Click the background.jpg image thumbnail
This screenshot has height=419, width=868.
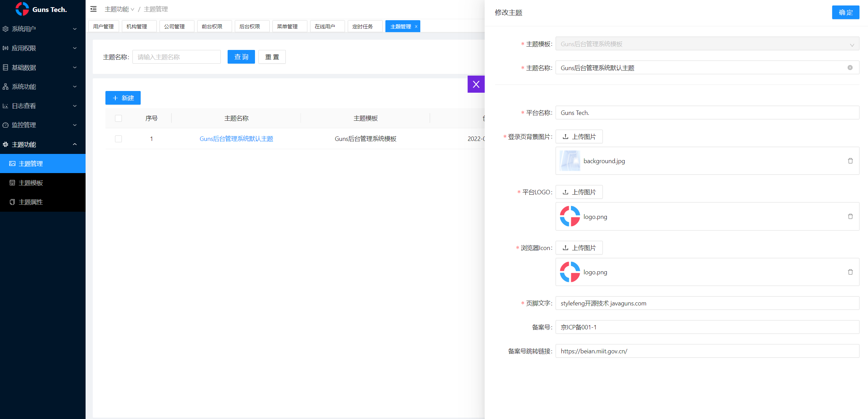[570, 161]
